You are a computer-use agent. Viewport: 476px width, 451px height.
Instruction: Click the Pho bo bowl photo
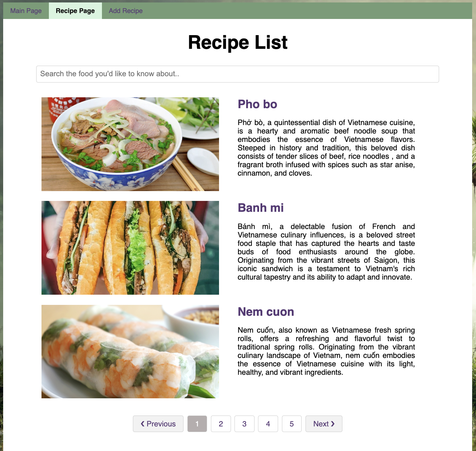(x=130, y=144)
